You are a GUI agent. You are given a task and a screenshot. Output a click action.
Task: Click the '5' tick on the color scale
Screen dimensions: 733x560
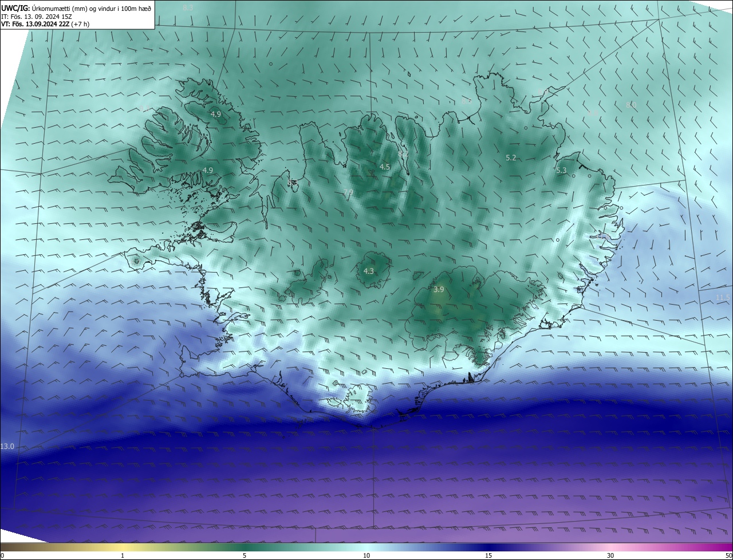tap(245, 555)
